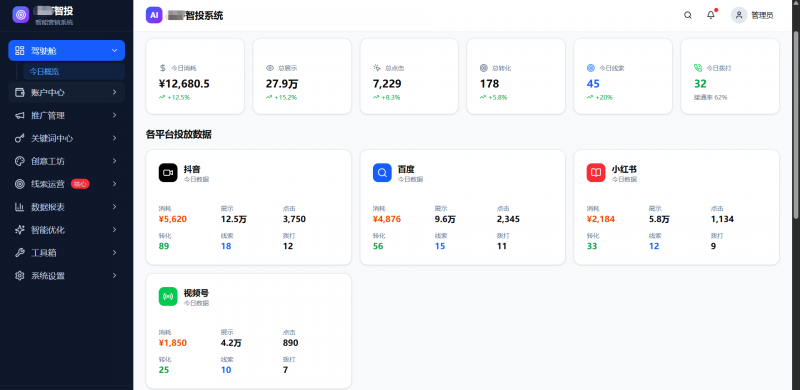Open the notification bell icon

coord(711,15)
